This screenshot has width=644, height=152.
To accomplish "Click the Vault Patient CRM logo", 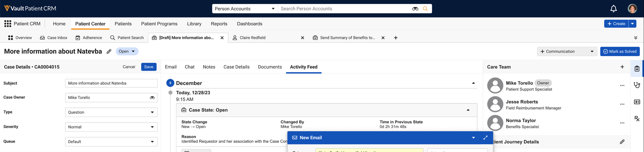I will tap(30, 8).
